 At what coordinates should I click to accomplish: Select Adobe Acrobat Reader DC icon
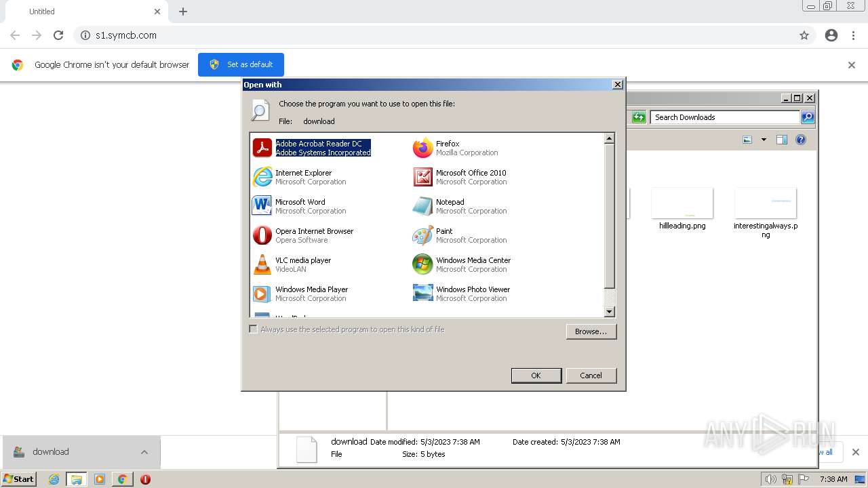click(262, 148)
